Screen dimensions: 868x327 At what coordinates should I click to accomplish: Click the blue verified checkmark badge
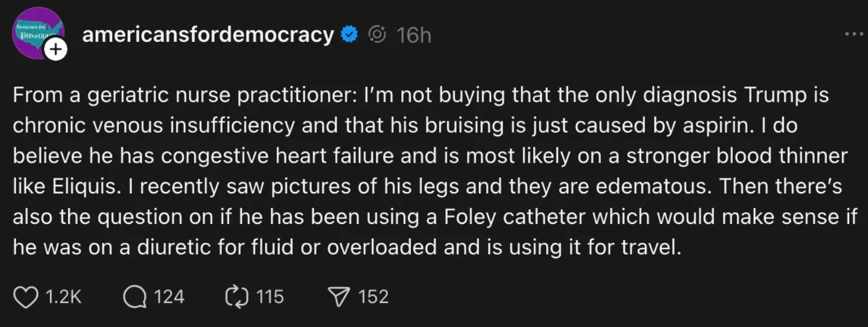(350, 35)
